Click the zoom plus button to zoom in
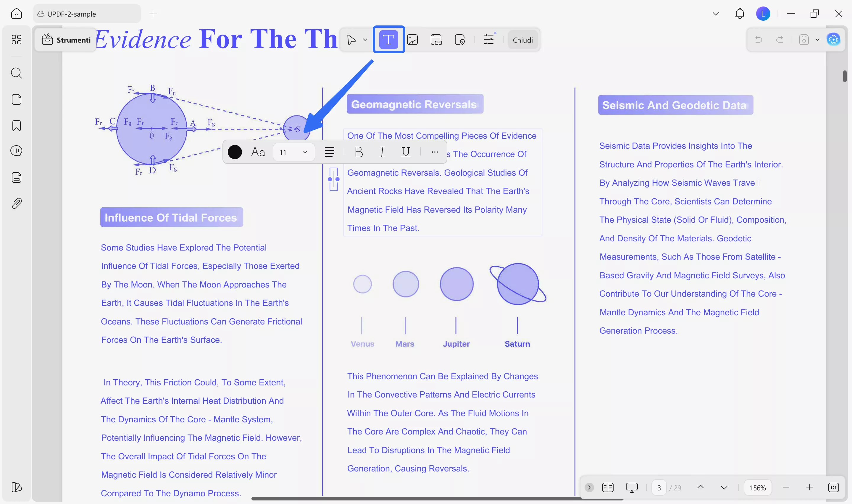The width and height of the screenshot is (852, 504). pyautogui.click(x=810, y=487)
